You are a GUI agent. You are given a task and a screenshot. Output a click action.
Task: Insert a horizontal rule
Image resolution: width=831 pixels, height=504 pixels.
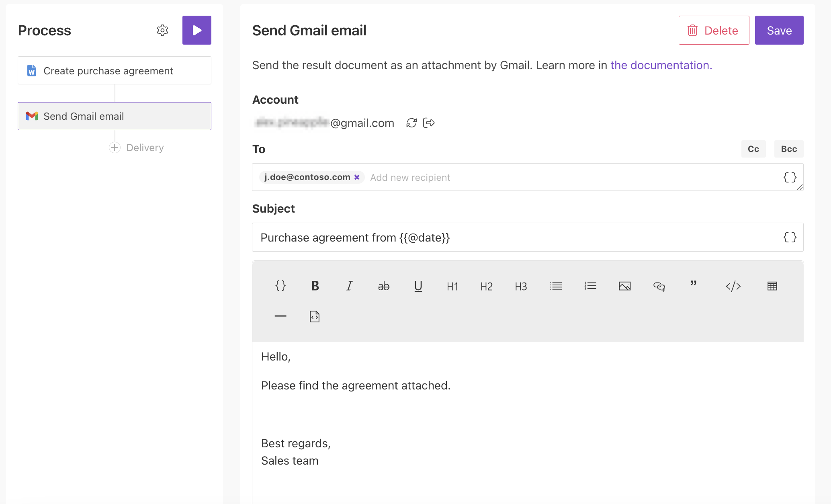click(x=280, y=316)
